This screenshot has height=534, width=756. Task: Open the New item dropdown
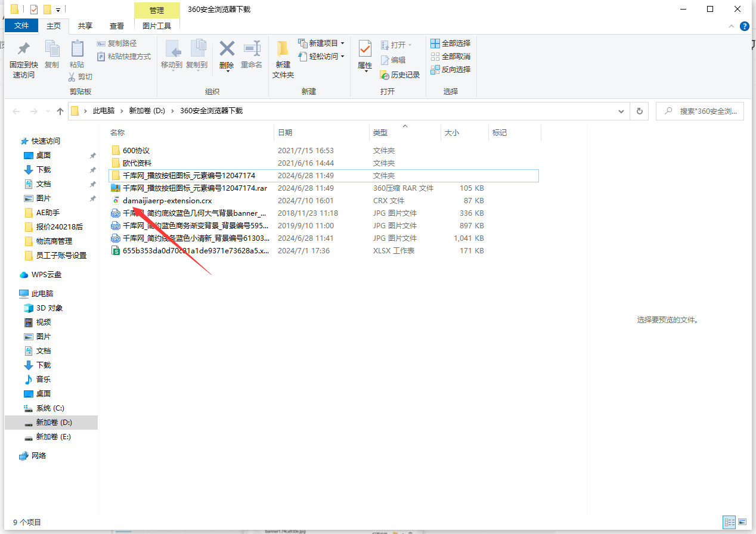(322, 43)
